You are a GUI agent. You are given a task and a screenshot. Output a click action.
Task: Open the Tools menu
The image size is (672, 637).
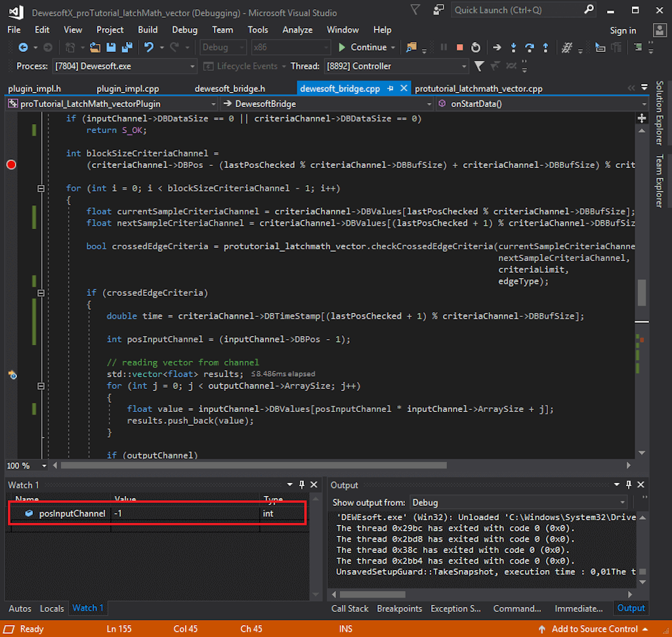[257, 30]
